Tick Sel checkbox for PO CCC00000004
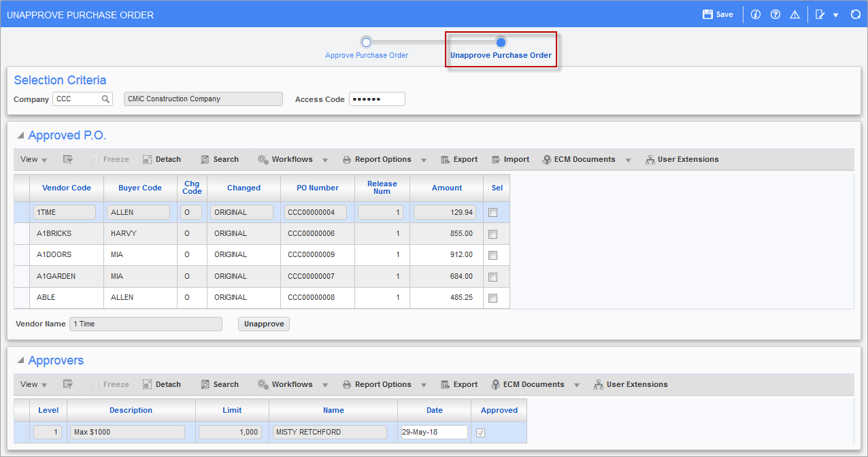Screen dimensions: 868x457 click(493, 213)
